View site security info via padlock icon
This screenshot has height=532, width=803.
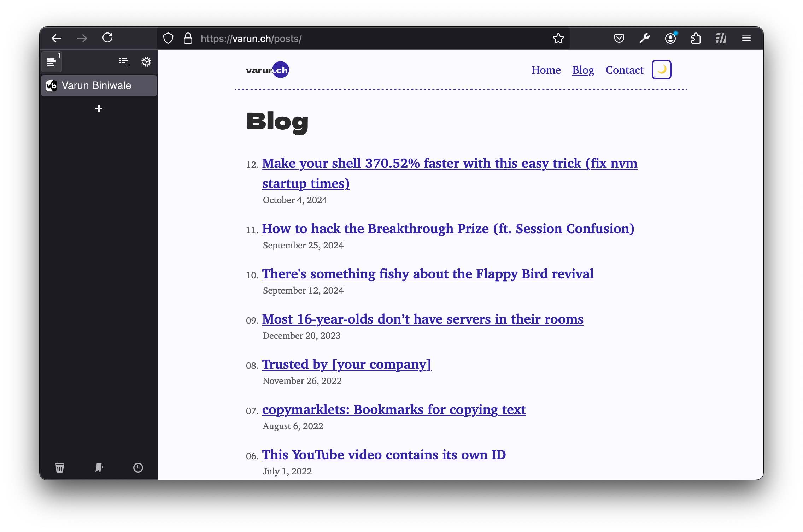point(188,38)
